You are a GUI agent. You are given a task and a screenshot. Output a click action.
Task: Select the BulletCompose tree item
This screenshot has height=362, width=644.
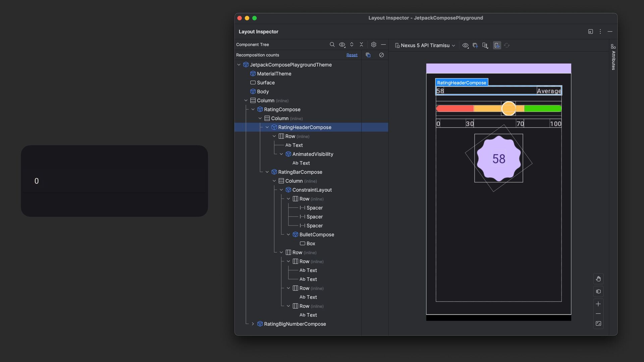pos(316,235)
